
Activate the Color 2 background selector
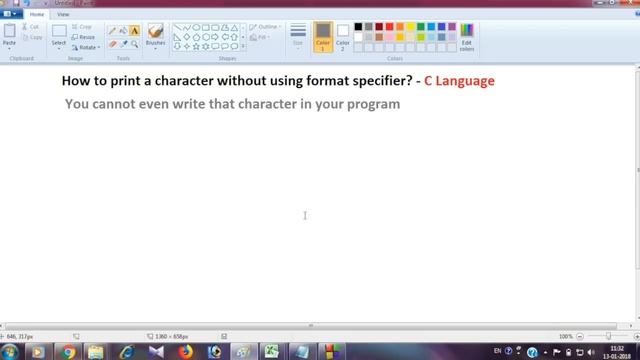click(343, 37)
